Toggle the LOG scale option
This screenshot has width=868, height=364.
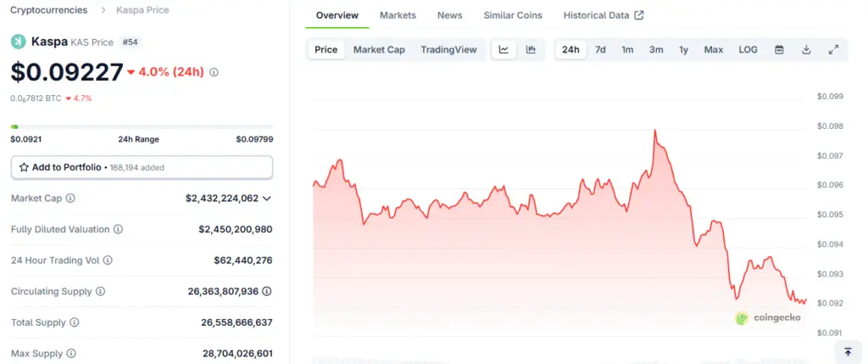748,49
